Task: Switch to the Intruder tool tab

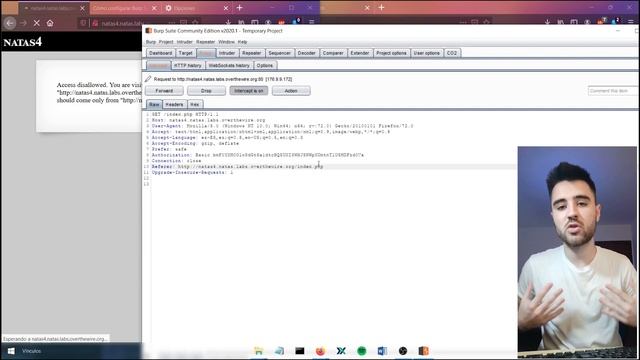Action: (227, 53)
